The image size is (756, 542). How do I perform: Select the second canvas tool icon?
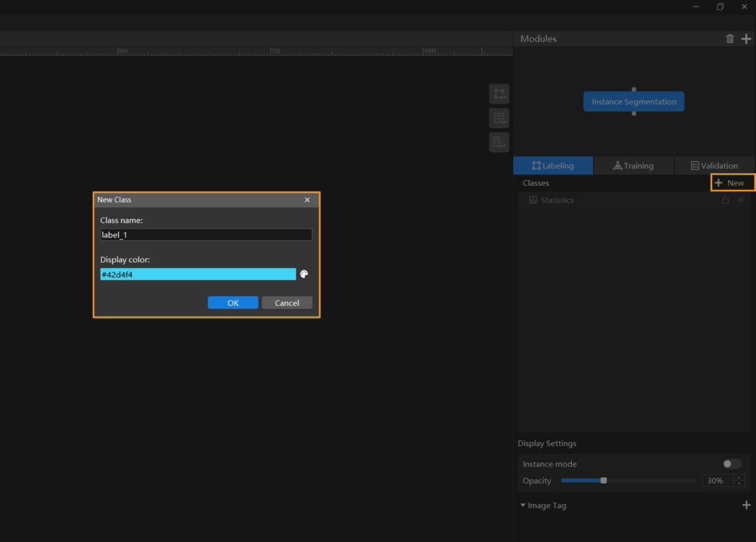tap(499, 118)
